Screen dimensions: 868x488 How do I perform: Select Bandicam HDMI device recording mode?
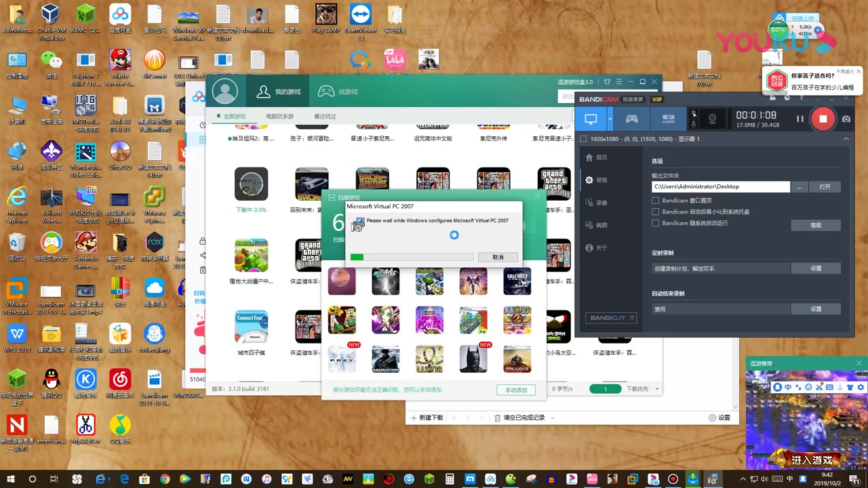point(668,119)
